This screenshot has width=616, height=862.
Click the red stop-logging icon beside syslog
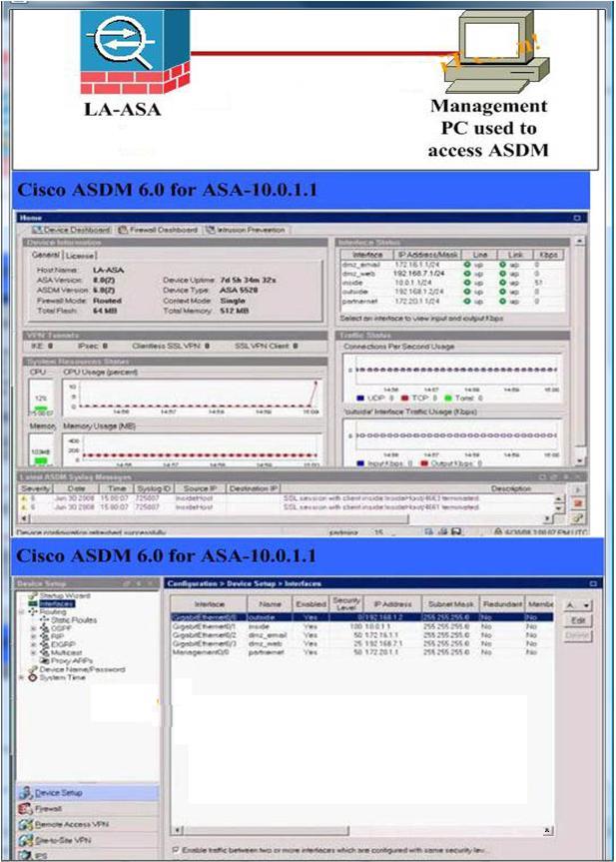579,503
